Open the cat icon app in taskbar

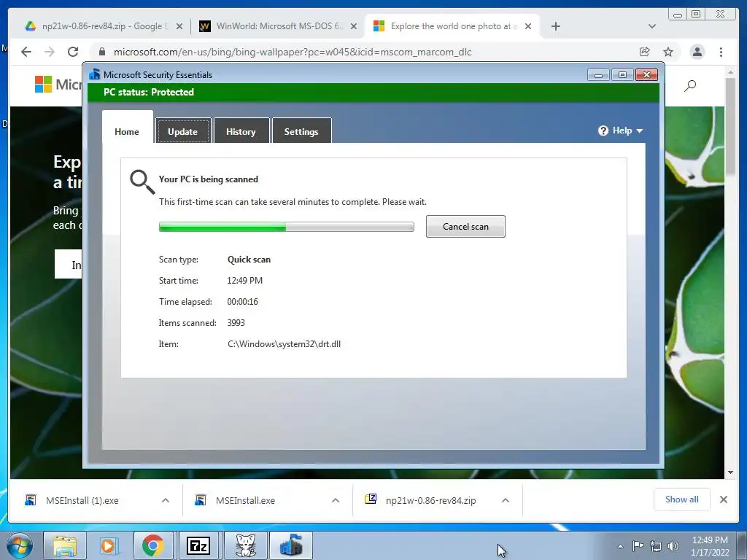[246, 545]
